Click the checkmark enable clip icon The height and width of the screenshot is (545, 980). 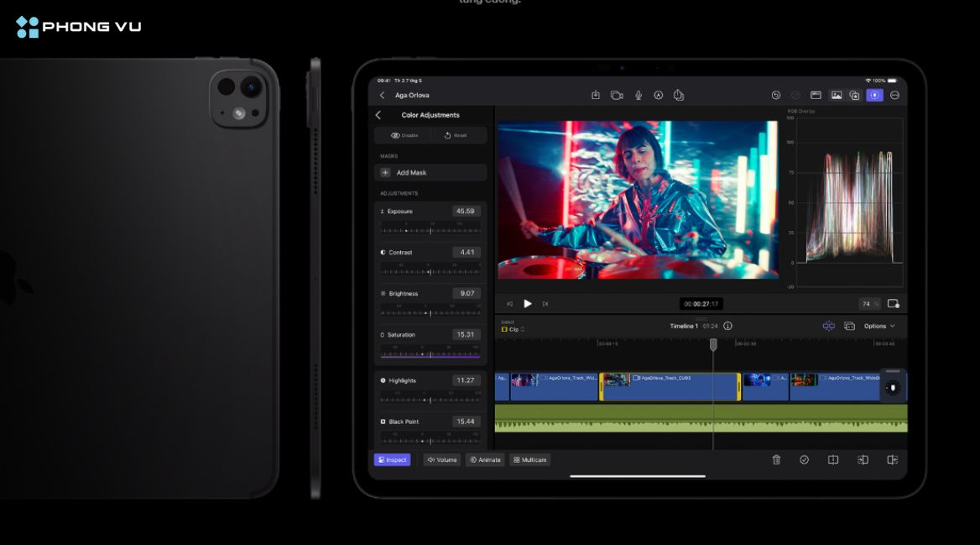[x=805, y=460]
